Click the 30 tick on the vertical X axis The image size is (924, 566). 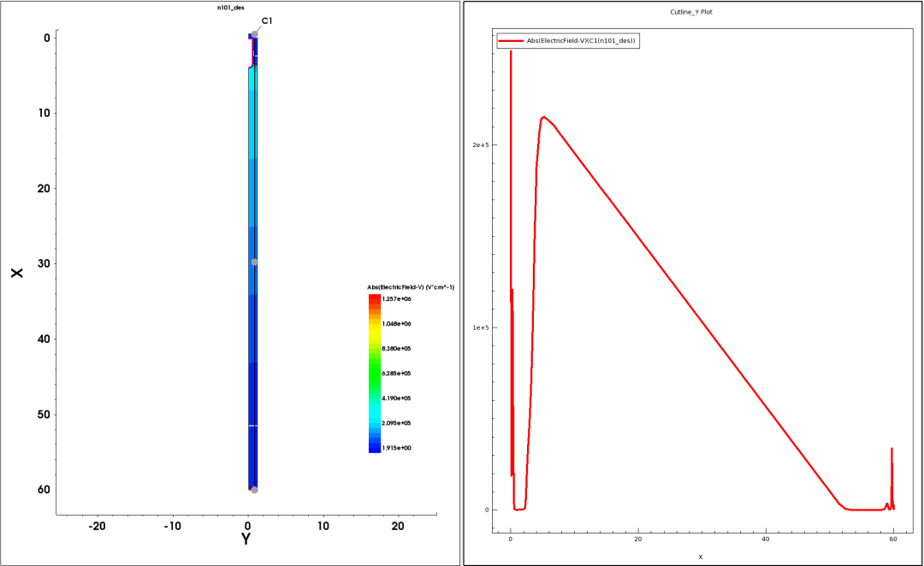pos(44,264)
